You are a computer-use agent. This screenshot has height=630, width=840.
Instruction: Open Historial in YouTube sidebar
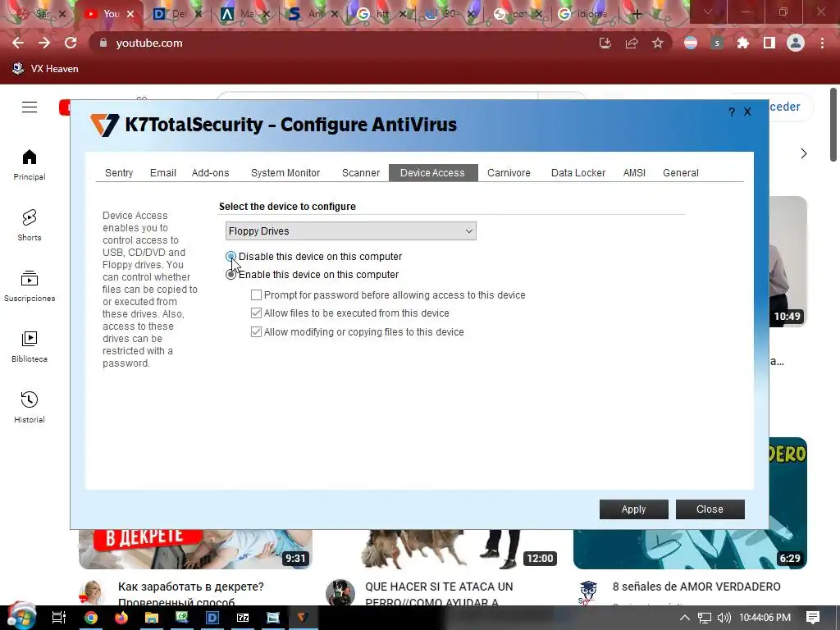click(30, 407)
